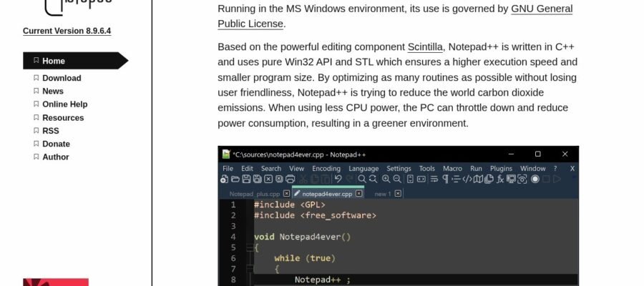Toggle synchronize horizontal scrolling icon

point(421,179)
